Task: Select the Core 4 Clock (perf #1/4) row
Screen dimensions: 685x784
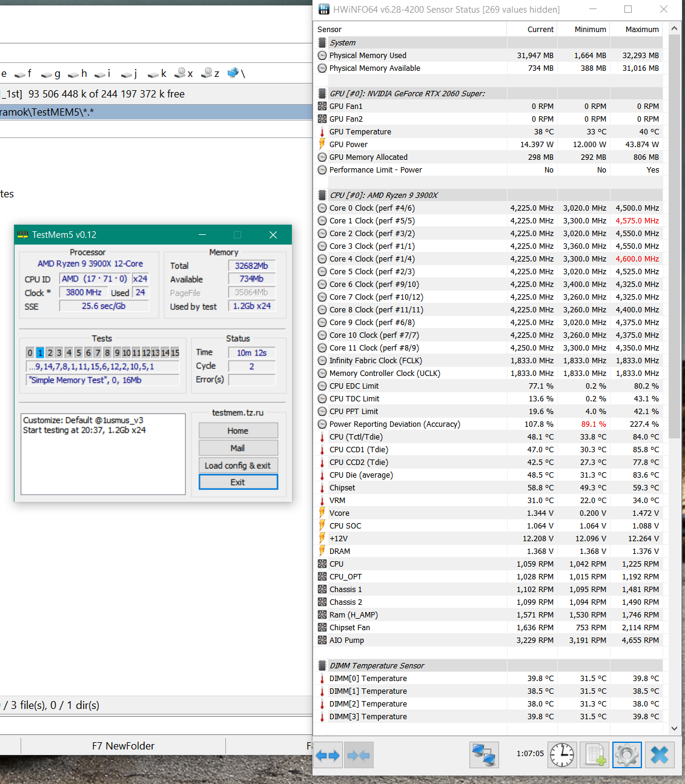Action: click(x=488, y=259)
